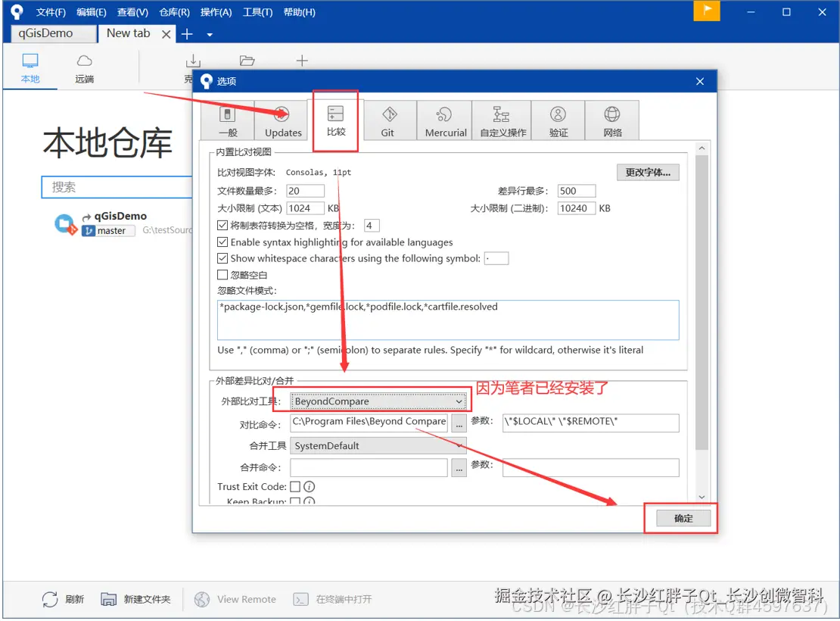The height and width of the screenshot is (621, 840).
Task: Click the options dialog scroll up arrow
Action: pos(702,148)
